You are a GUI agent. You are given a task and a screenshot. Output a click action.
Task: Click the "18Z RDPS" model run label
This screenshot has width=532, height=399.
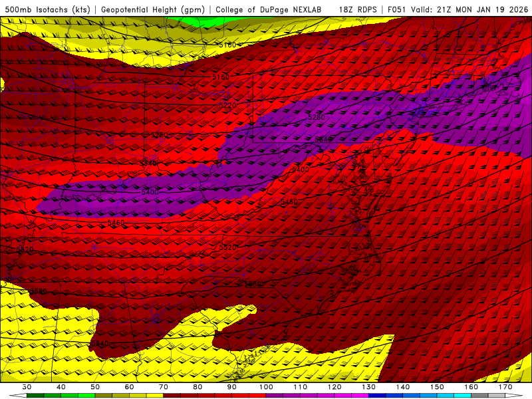(x=358, y=10)
